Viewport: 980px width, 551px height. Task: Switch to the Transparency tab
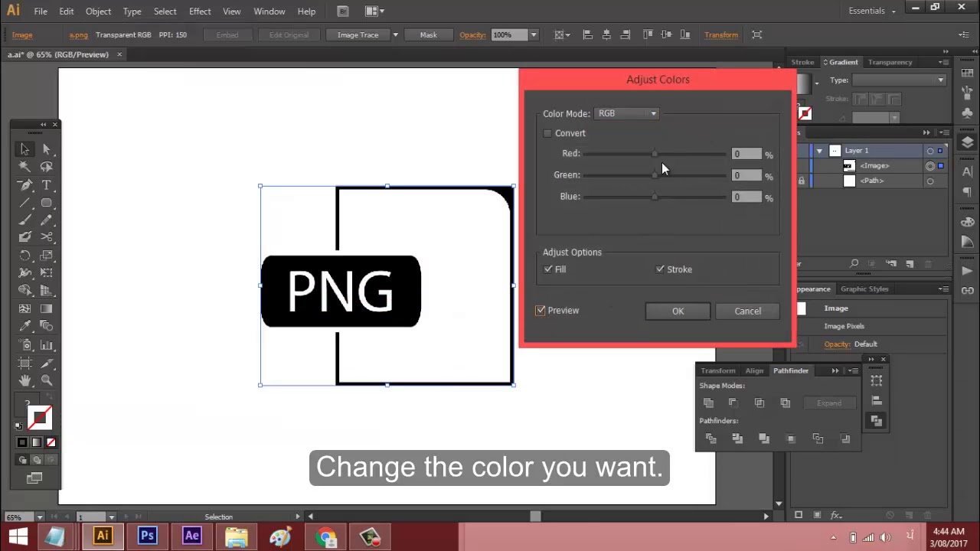point(890,62)
